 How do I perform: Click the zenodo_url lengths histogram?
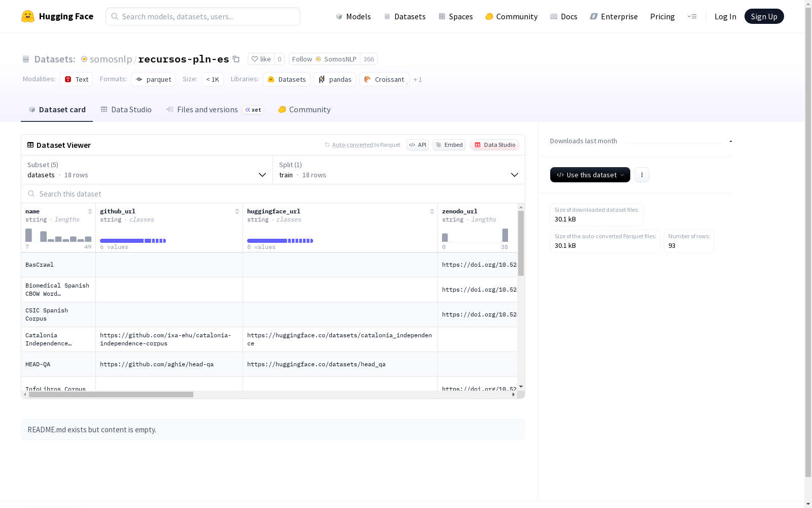475,235
